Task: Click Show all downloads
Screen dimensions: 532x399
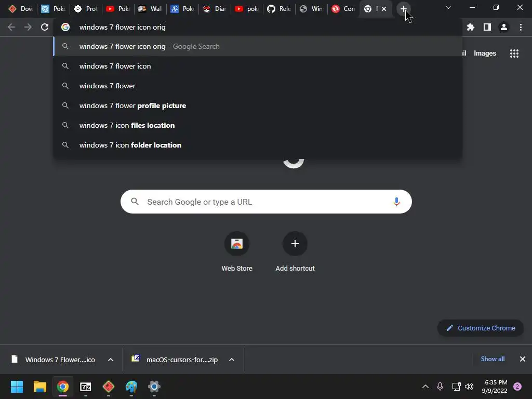Action: tap(493, 359)
